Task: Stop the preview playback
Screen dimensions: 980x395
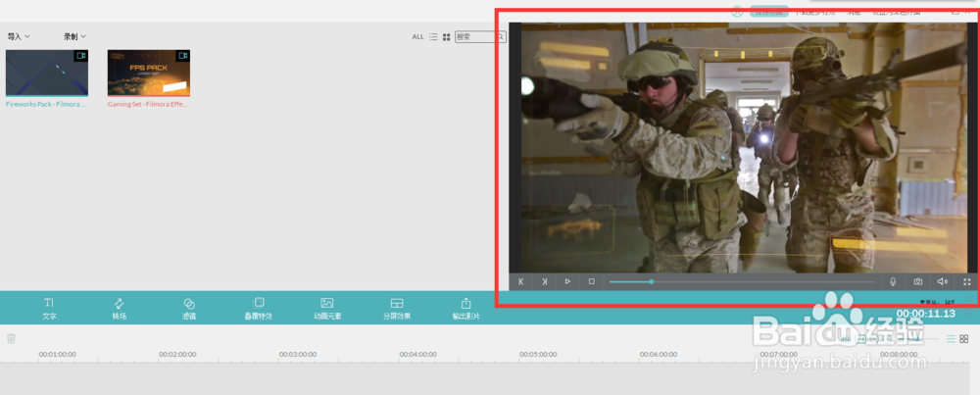Action: click(x=591, y=282)
